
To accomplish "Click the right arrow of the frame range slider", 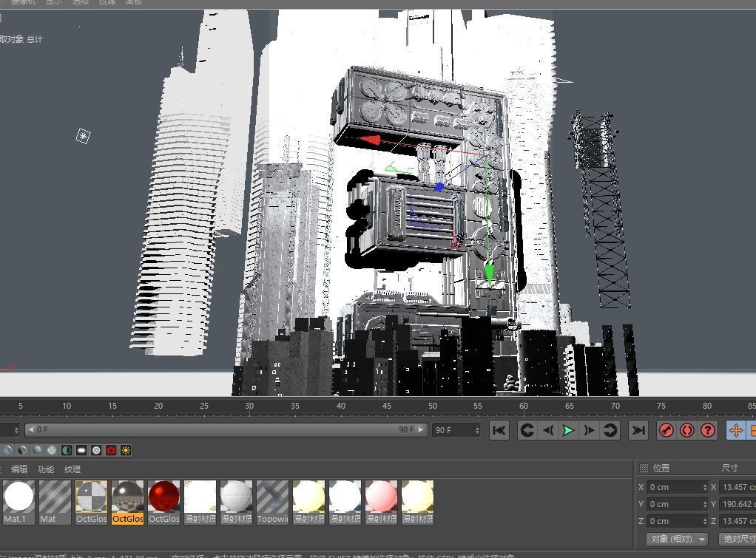I will pyautogui.click(x=421, y=429).
